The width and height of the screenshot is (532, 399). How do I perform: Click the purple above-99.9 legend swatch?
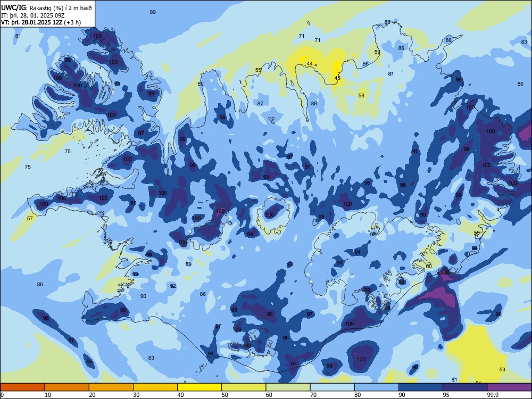(x=509, y=387)
